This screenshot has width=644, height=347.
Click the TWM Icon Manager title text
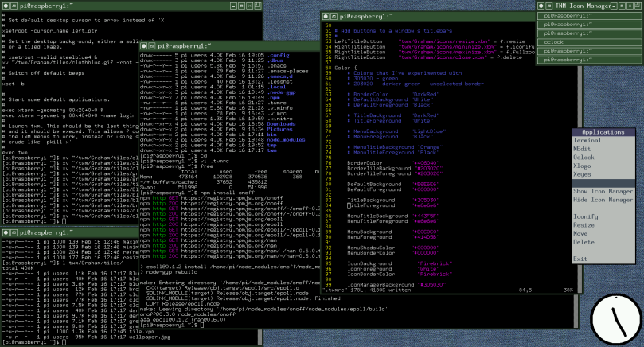point(583,6)
